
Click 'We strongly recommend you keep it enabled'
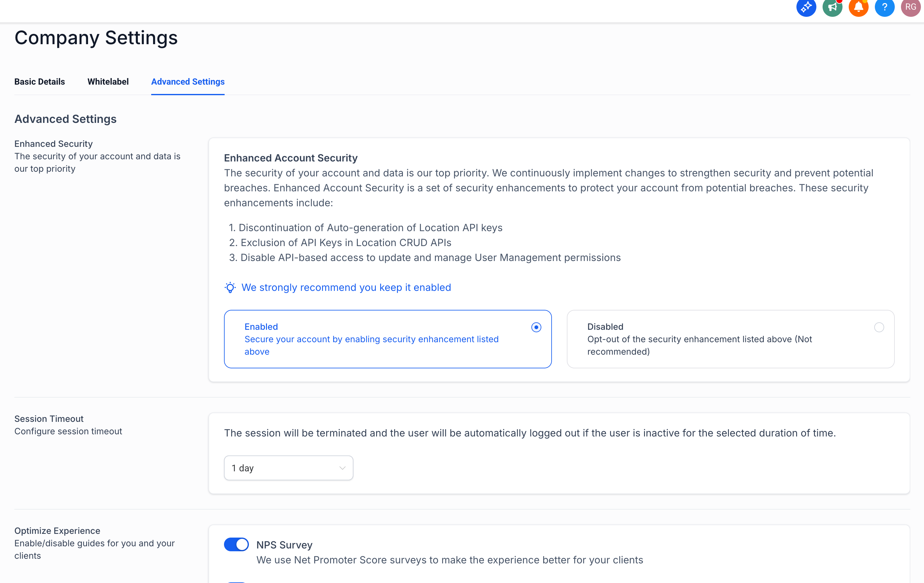pos(346,287)
